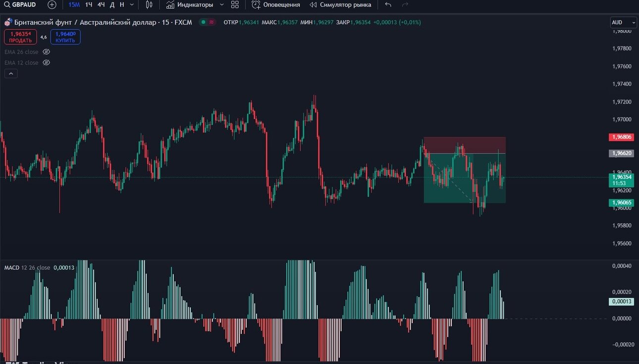Toggle visibility of EMA 26 indicator
This screenshot has height=364, width=639.
point(47,52)
